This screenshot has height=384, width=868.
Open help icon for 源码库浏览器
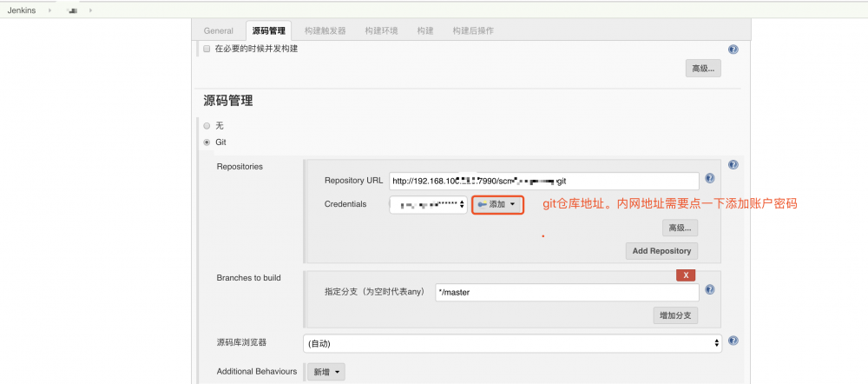[733, 341]
